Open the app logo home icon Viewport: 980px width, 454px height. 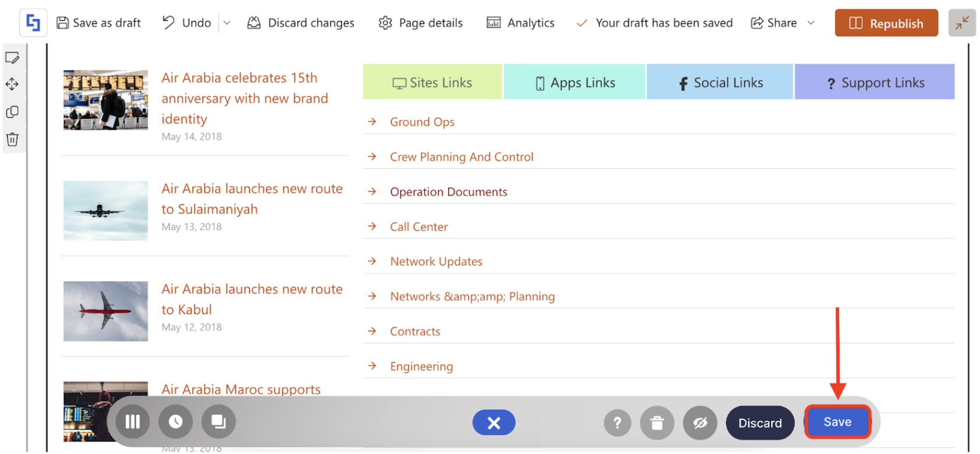(x=33, y=23)
